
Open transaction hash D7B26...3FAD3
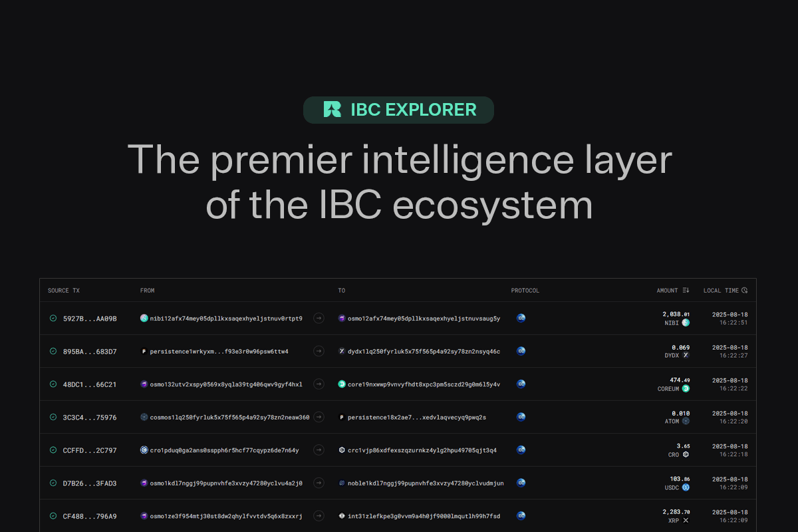[90, 483]
